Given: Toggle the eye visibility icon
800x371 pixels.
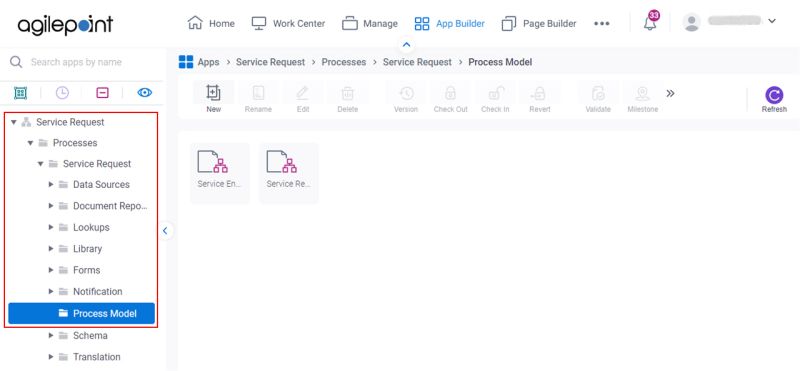Looking at the screenshot, I should (x=145, y=93).
